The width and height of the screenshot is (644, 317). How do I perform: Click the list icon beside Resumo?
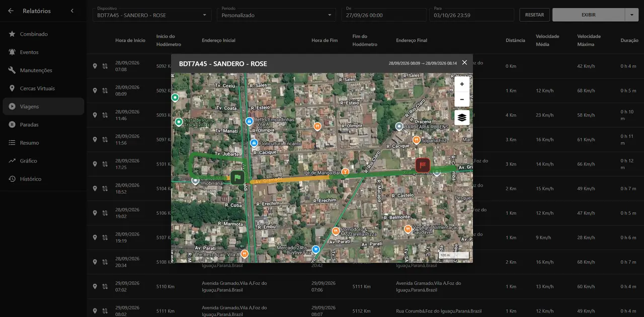pos(12,143)
